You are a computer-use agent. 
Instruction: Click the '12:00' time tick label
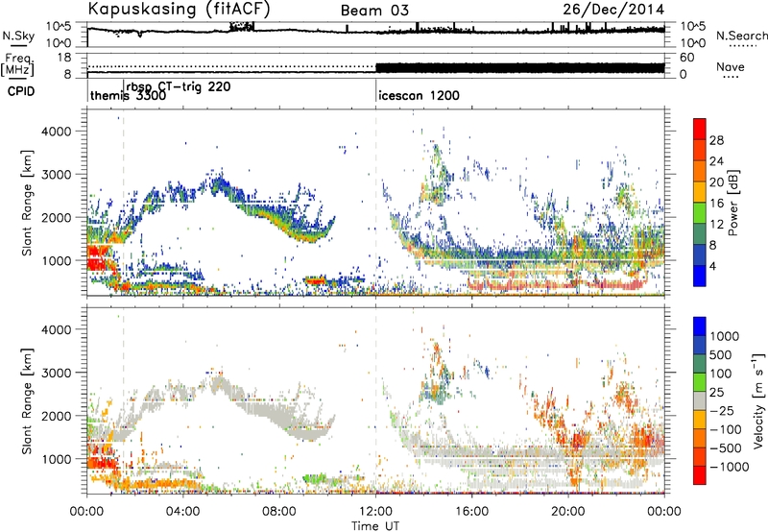[375, 512]
